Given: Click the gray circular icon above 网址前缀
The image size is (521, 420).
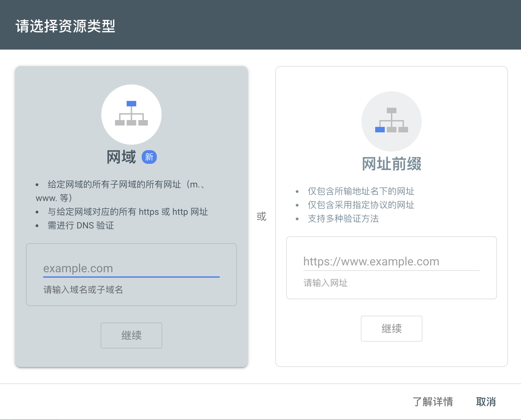Looking at the screenshot, I should [391, 121].
